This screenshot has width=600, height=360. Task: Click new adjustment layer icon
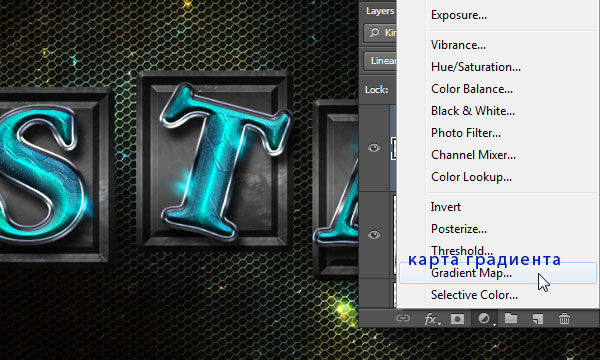[x=485, y=319]
